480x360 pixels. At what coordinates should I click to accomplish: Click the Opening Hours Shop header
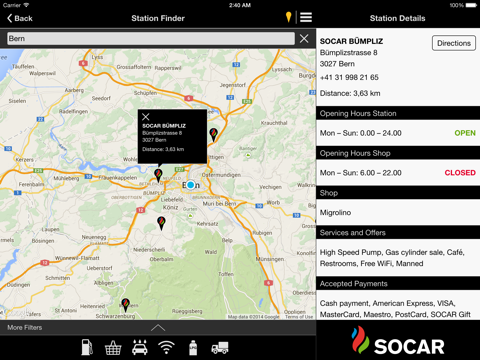pyautogui.click(x=398, y=153)
